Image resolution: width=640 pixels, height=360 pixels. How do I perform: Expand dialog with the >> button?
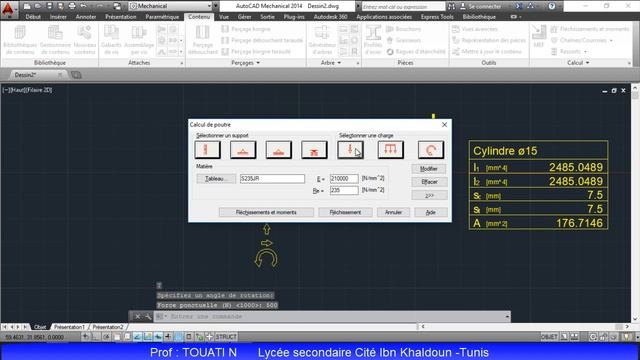coord(429,196)
